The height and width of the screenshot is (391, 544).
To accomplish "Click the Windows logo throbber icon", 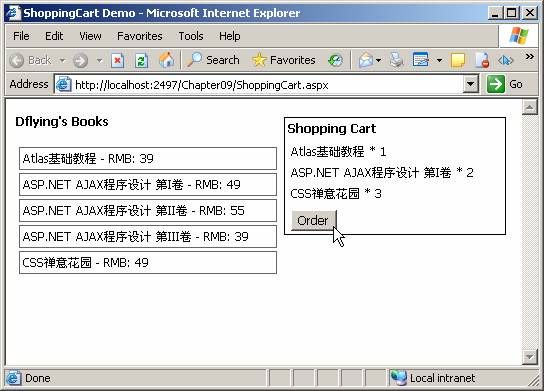I will tap(519, 36).
